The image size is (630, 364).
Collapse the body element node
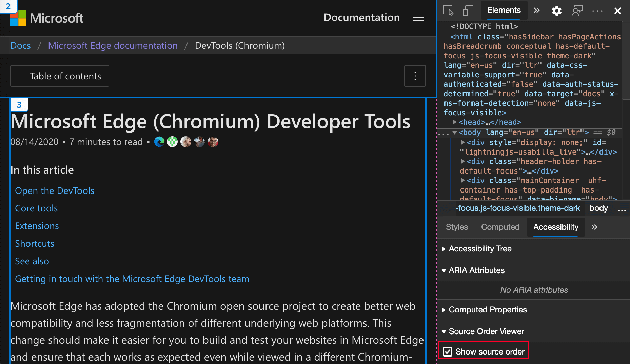click(455, 132)
